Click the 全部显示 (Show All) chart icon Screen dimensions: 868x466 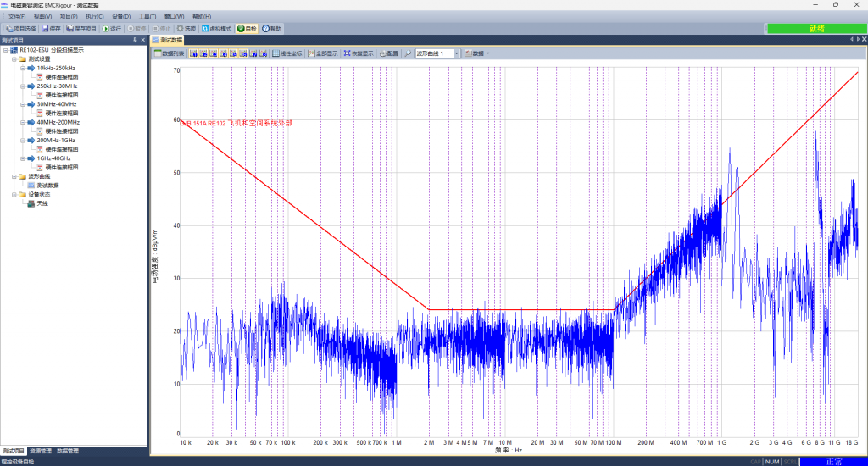(310, 53)
